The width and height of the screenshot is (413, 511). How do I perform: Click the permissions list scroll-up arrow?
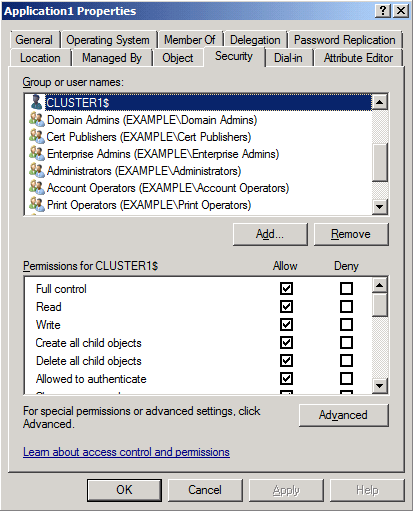380,285
